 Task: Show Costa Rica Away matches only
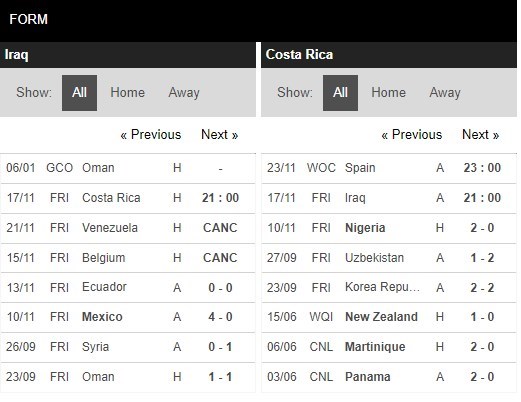point(445,93)
